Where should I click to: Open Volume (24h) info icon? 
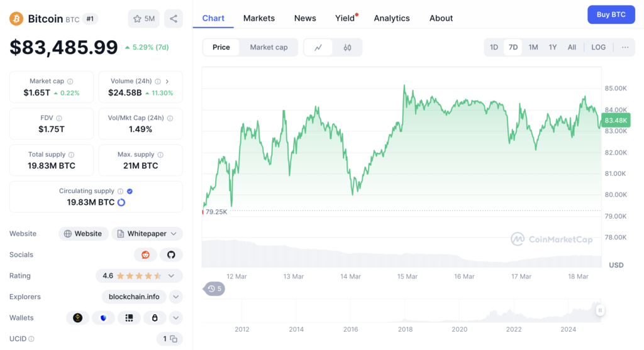[158, 81]
